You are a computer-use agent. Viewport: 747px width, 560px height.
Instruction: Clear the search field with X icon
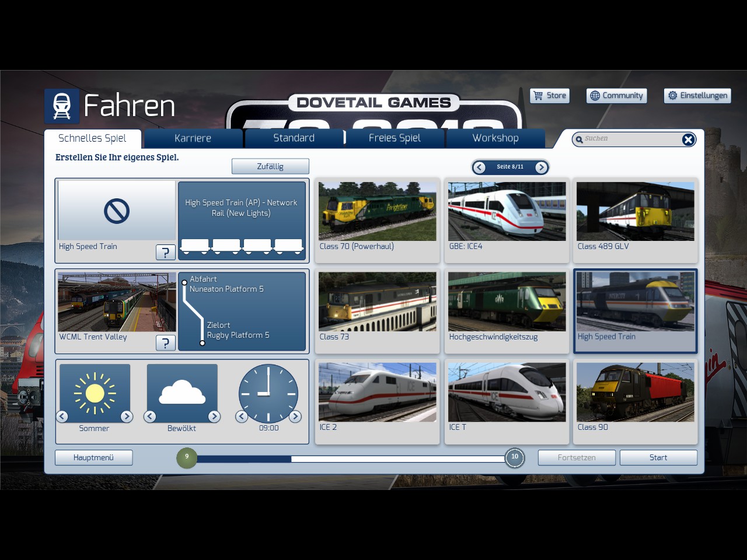(688, 139)
